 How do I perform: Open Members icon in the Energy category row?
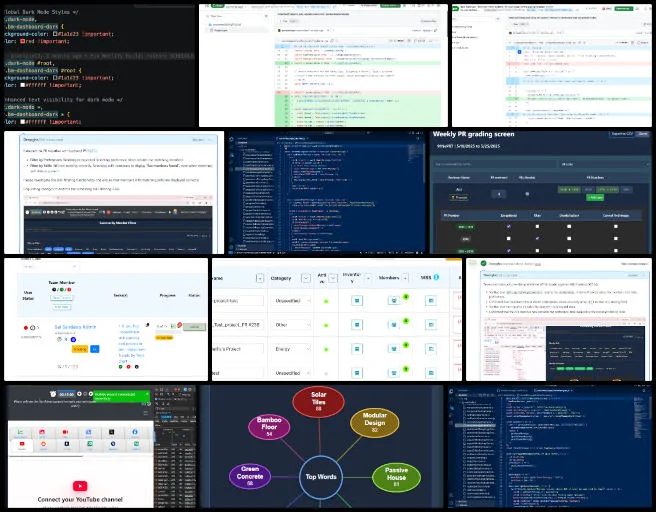pos(394,349)
